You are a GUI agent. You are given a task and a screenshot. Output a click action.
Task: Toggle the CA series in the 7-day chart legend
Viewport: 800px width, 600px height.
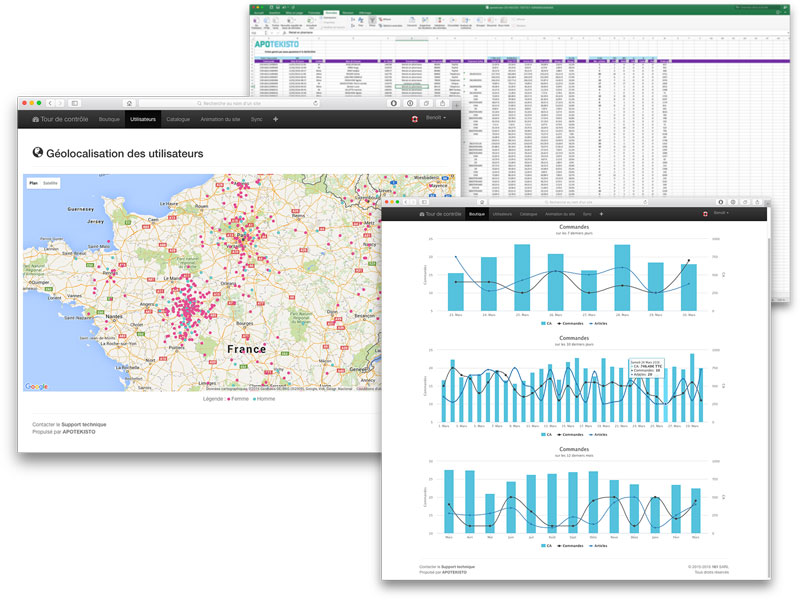click(546, 323)
